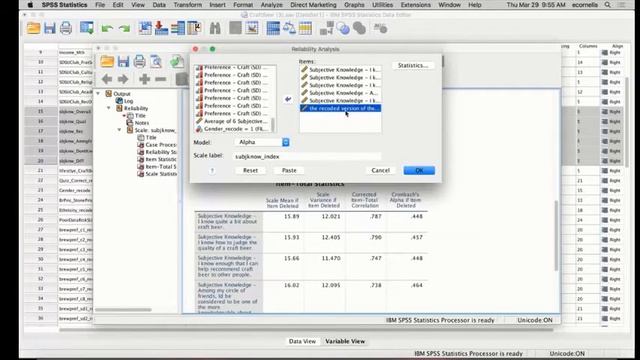Plus expand icon in Output Viewer toolbar
Image resolution: width=640 pixels, height=360 pixels.
tap(144, 79)
